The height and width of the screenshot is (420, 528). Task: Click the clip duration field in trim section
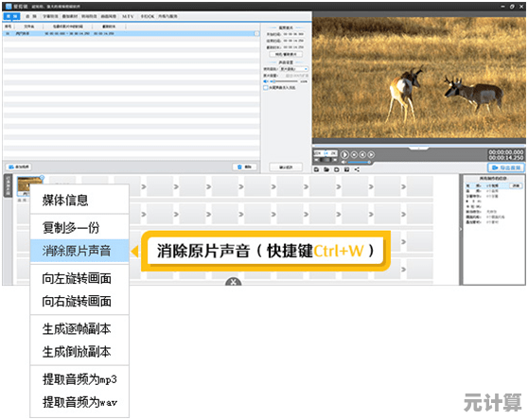click(293, 47)
